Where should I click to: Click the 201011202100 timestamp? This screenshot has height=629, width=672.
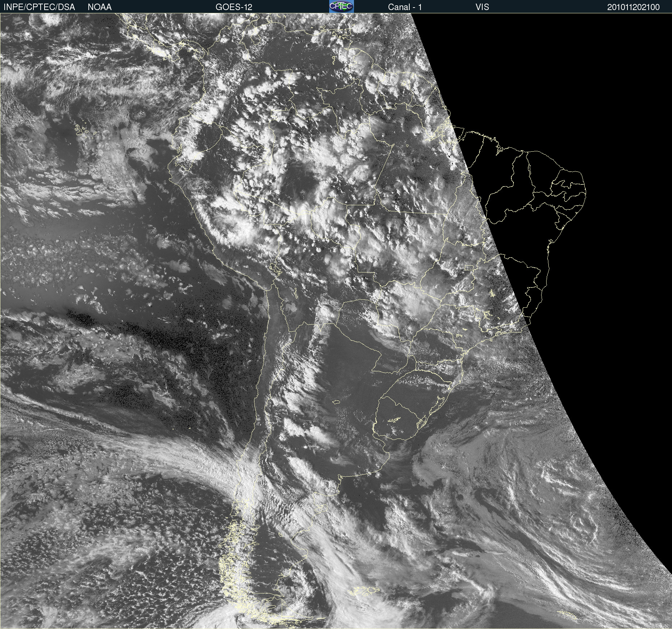point(634,7)
